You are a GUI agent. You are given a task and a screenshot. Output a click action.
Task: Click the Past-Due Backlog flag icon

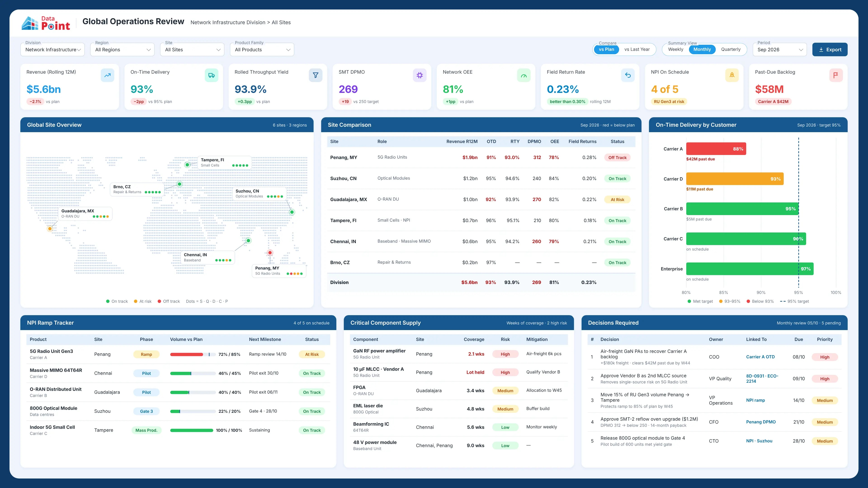(x=836, y=75)
